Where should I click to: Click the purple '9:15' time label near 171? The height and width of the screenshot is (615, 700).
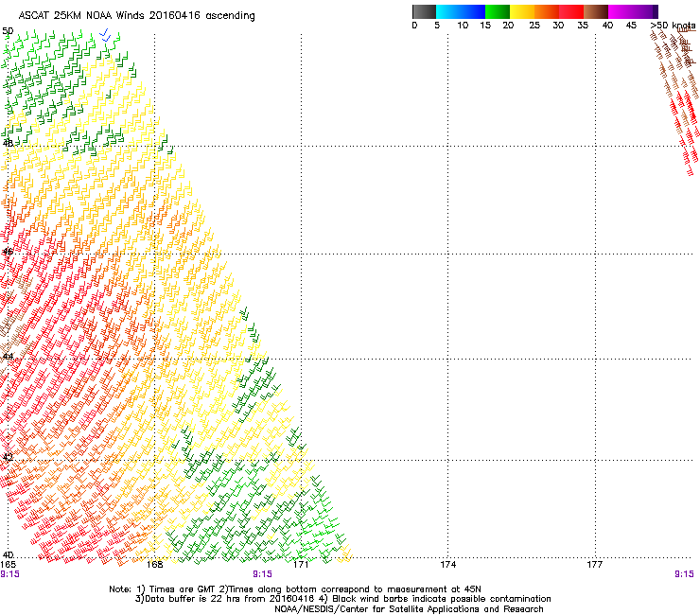[x=263, y=574]
